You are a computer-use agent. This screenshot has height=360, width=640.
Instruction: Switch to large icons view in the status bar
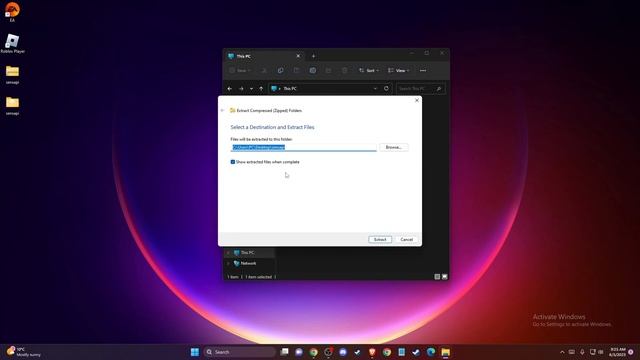tap(444, 277)
